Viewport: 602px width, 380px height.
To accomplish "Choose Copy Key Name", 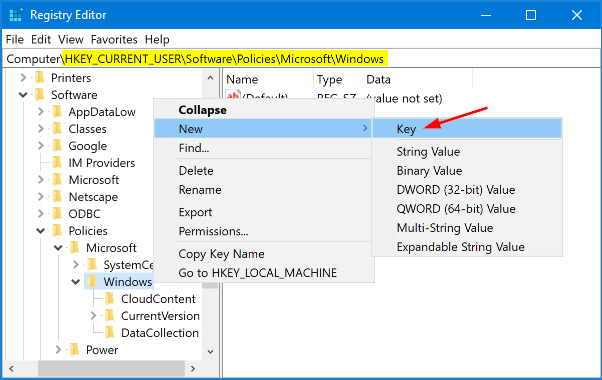I will tap(263, 254).
